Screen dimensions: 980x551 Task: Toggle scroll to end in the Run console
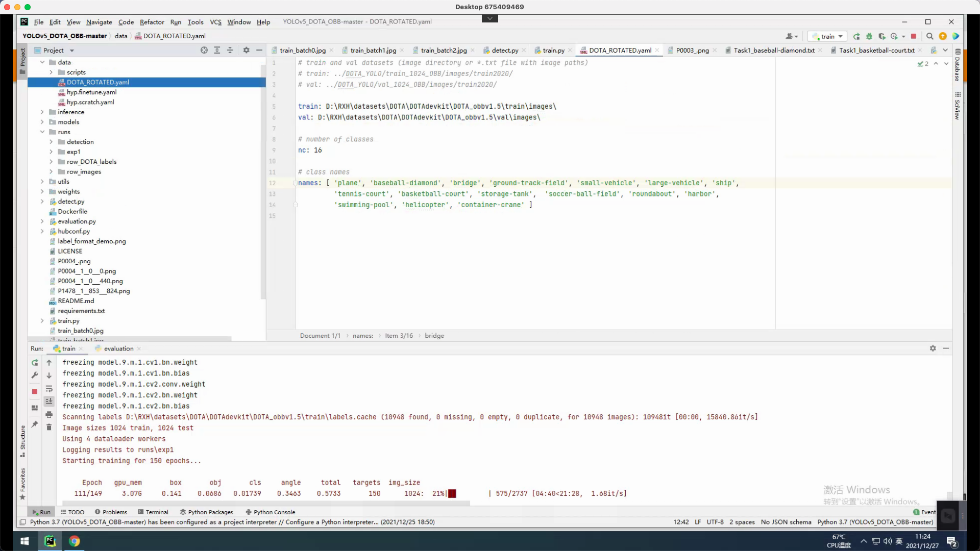[x=49, y=402]
